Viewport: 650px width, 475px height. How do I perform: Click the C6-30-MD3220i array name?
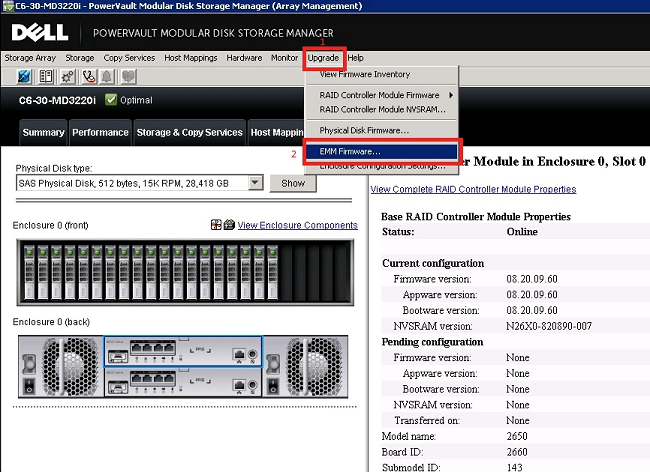click(57, 100)
